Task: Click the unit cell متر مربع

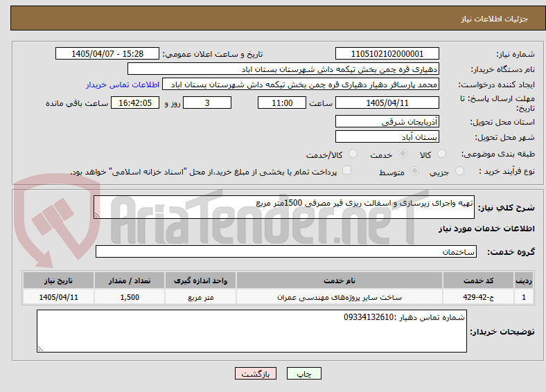Action: pyautogui.click(x=200, y=297)
